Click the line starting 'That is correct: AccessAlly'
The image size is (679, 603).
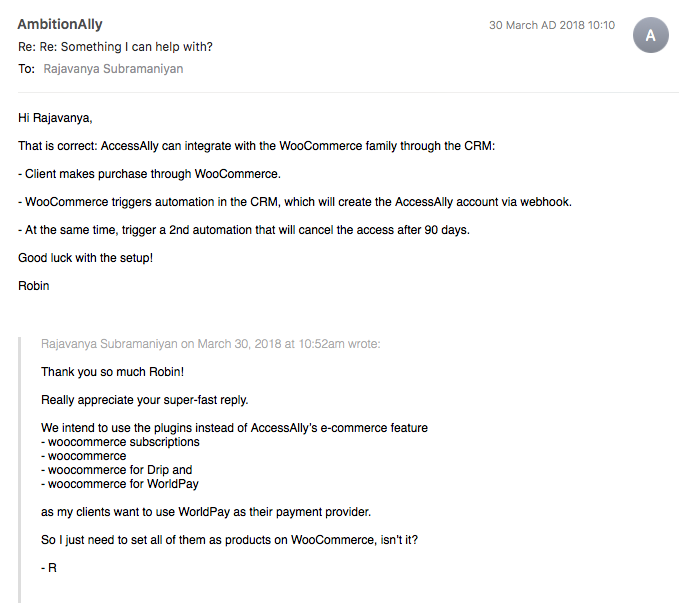(256, 146)
